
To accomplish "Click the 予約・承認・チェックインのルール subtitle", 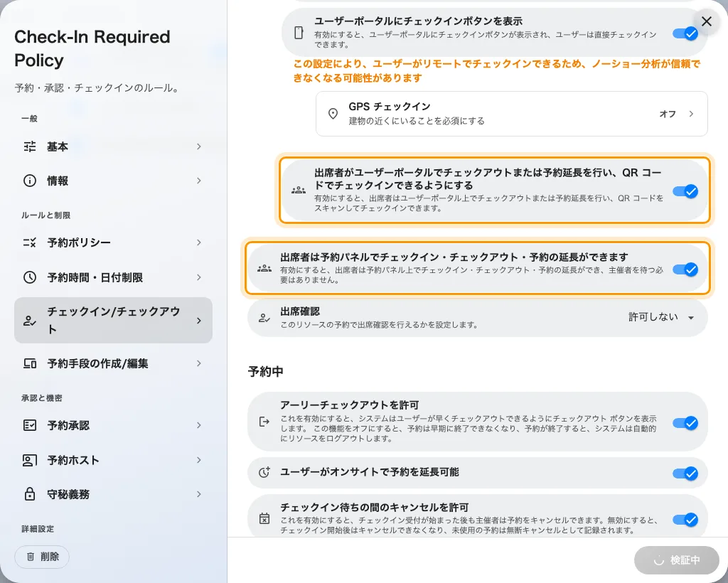I will [97, 87].
